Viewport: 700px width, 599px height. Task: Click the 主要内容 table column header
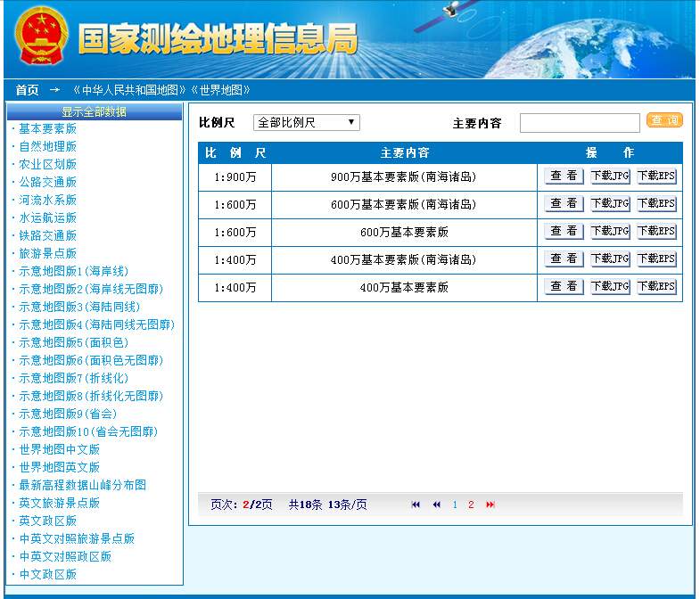[405, 153]
